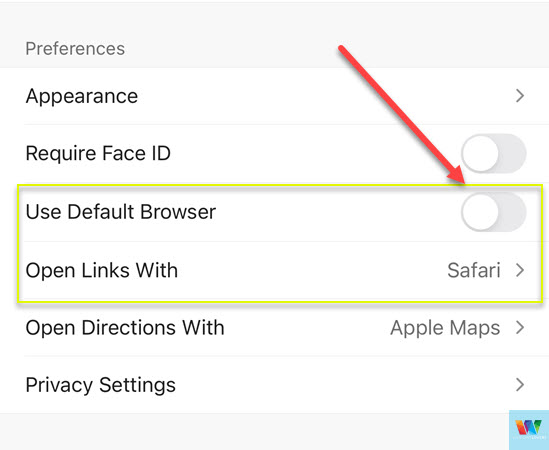Change the Apple Maps directions value
Screen dimensions: 549x450
445,328
